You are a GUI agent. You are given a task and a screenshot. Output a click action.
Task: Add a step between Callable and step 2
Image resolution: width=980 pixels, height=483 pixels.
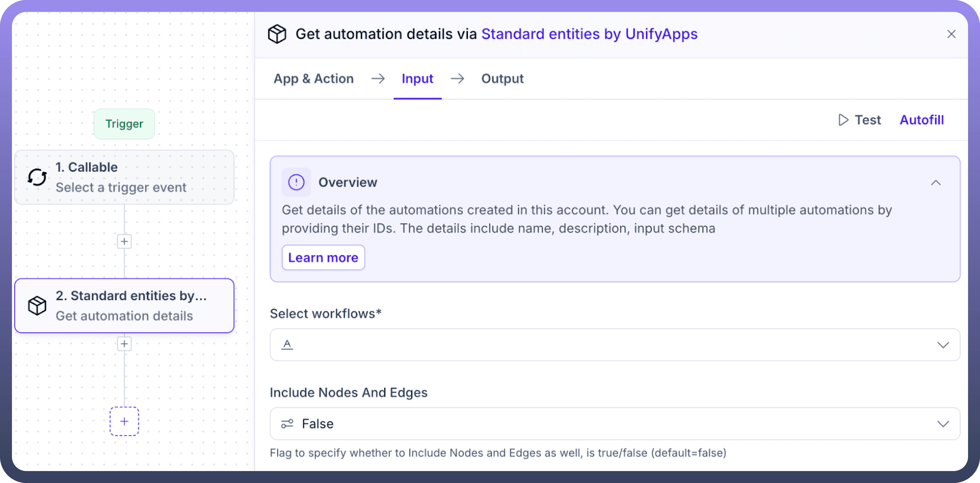point(124,241)
